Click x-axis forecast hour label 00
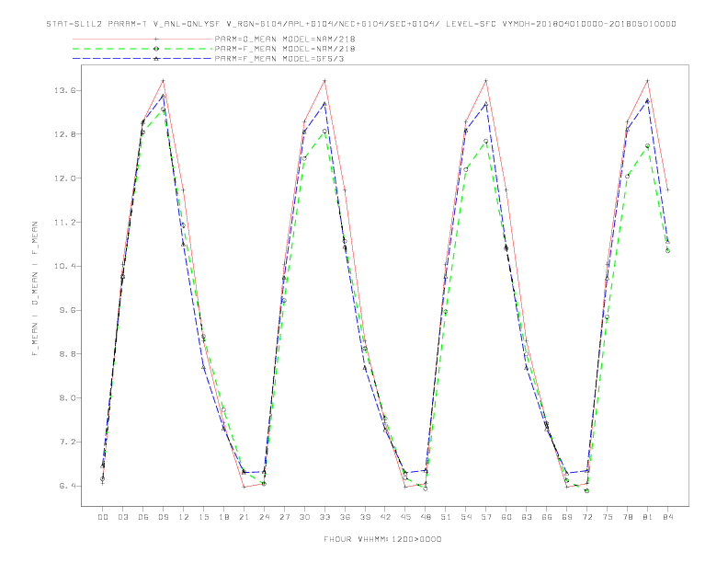Image resolution: width=728 pixels, height=563 pixels. click(x=103, y=517)
